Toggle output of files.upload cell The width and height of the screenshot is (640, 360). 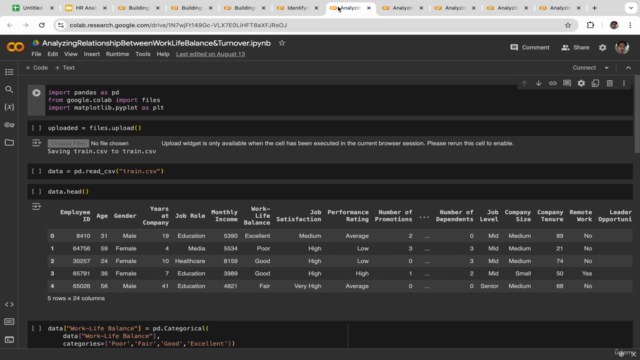coord(36,143)
